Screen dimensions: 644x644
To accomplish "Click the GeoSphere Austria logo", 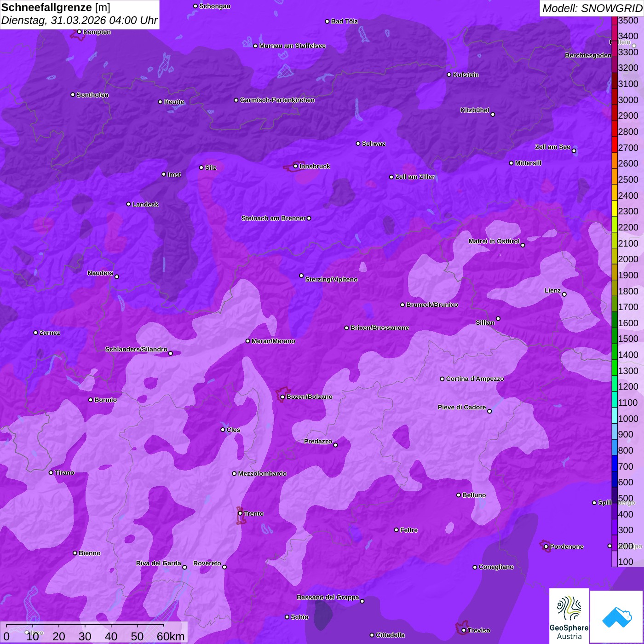I will point(569,615).
